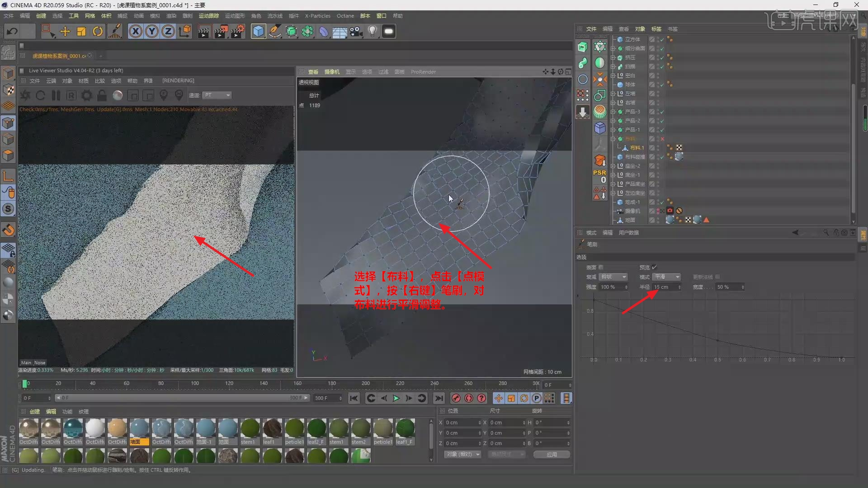Image resolution: width=868 pixels, height=488 pixels.
Task: Select the 布料.1 object in tree
Action: 637,148
